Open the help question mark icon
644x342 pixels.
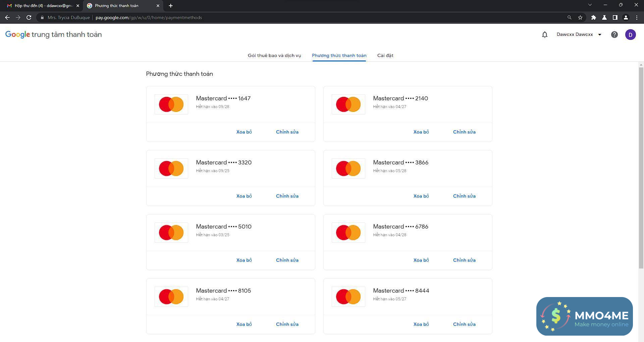tap(614, 35)
